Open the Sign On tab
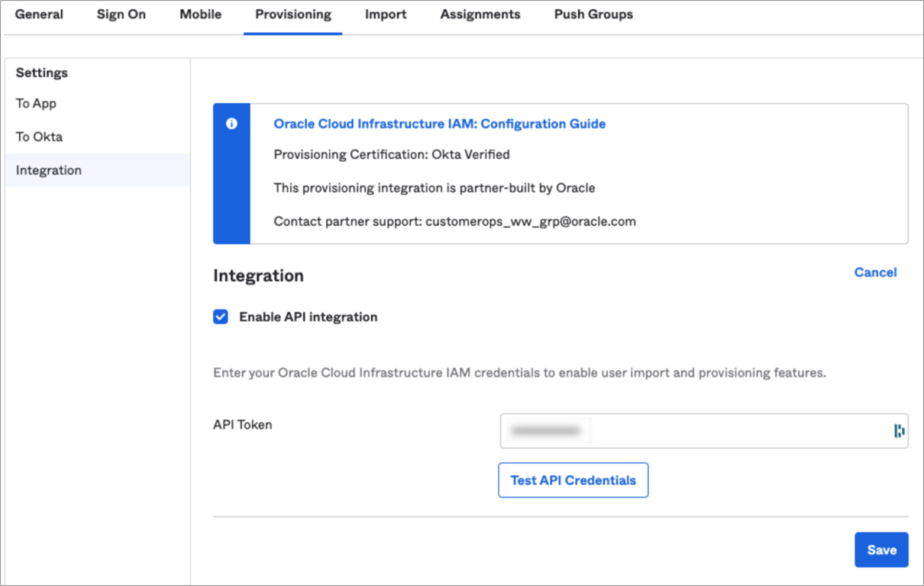This screenshot has height=586, width=924. tap(121, 14)
